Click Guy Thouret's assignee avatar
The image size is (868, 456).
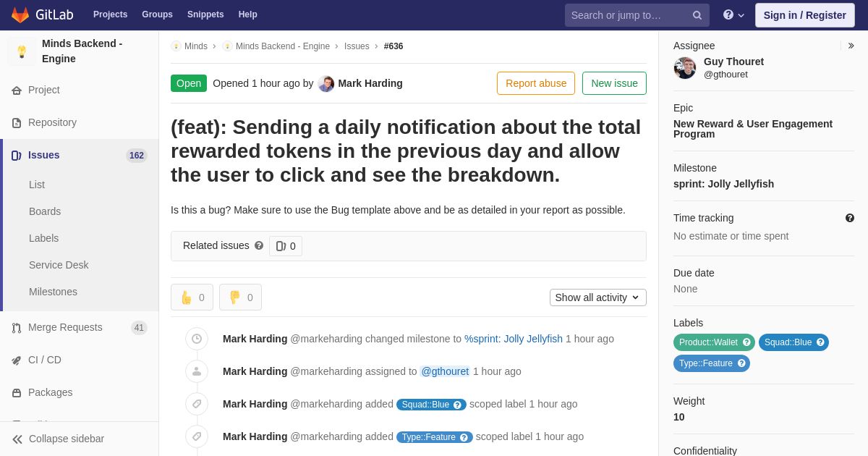(685, 68)
